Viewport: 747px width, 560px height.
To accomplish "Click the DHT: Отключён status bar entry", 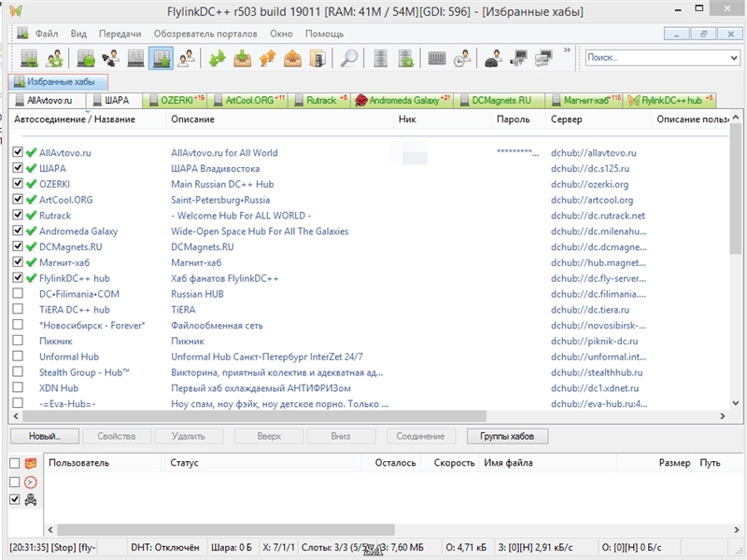I will tap(165, 548).
